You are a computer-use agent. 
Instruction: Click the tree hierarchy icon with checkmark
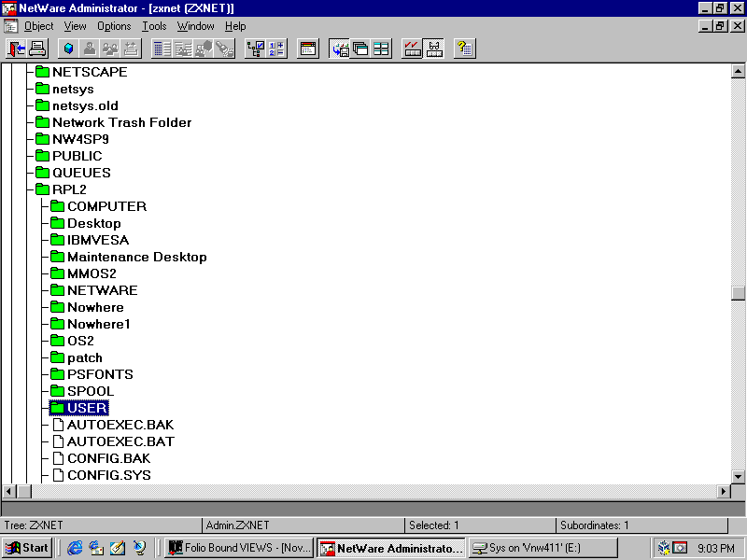(256, 49)
